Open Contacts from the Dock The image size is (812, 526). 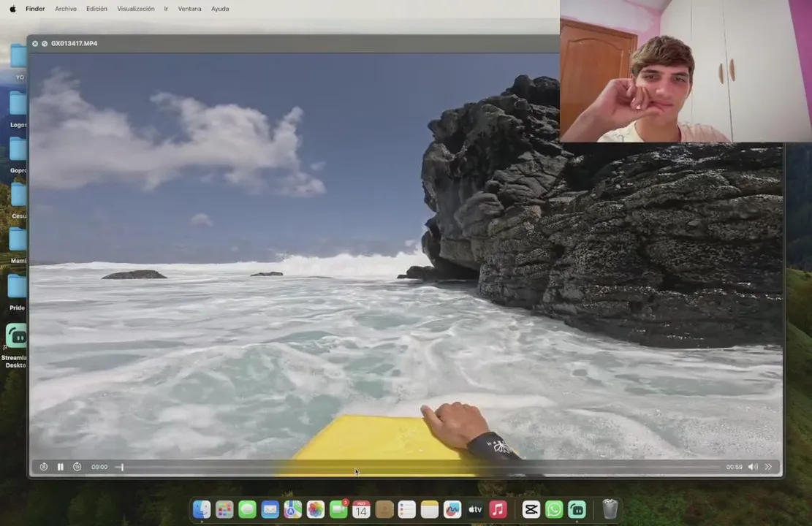(384, 510)
